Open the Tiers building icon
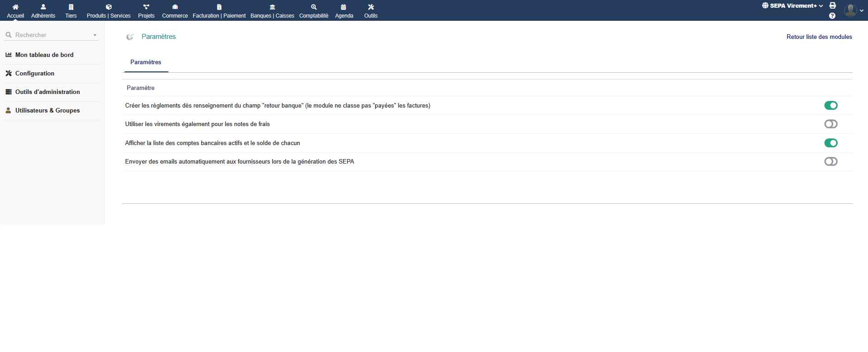 pos(71,7)
